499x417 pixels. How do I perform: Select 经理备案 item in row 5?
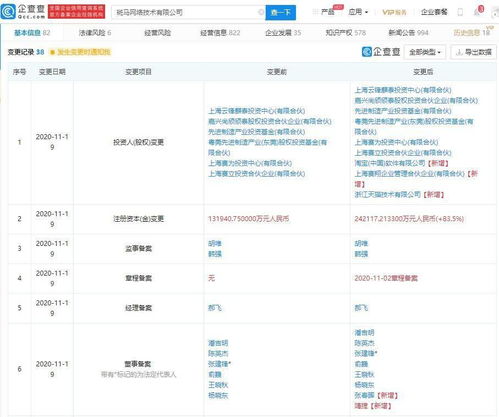(x=138, y=308)
